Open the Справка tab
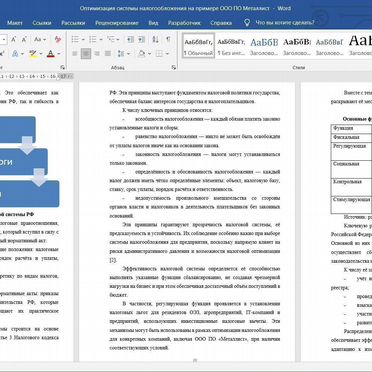This screenshot has height=372, width=372. pyautogui.click(x=221, y=23)
